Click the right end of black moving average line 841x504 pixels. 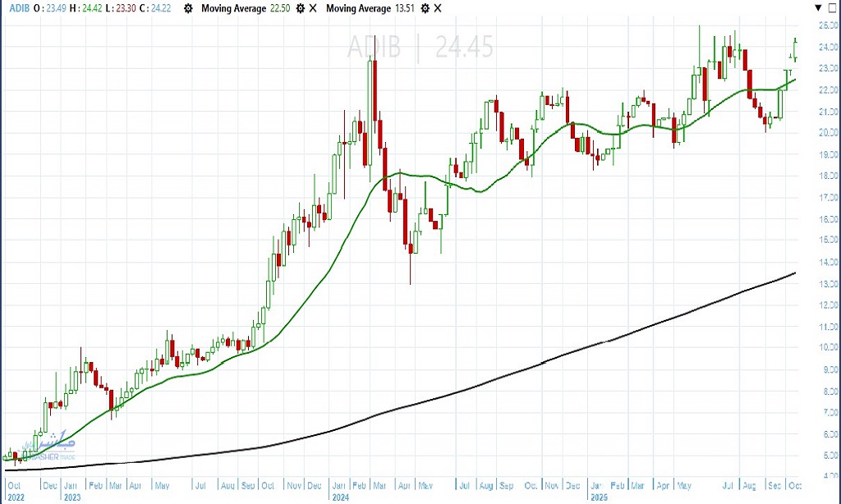[795, 273]
